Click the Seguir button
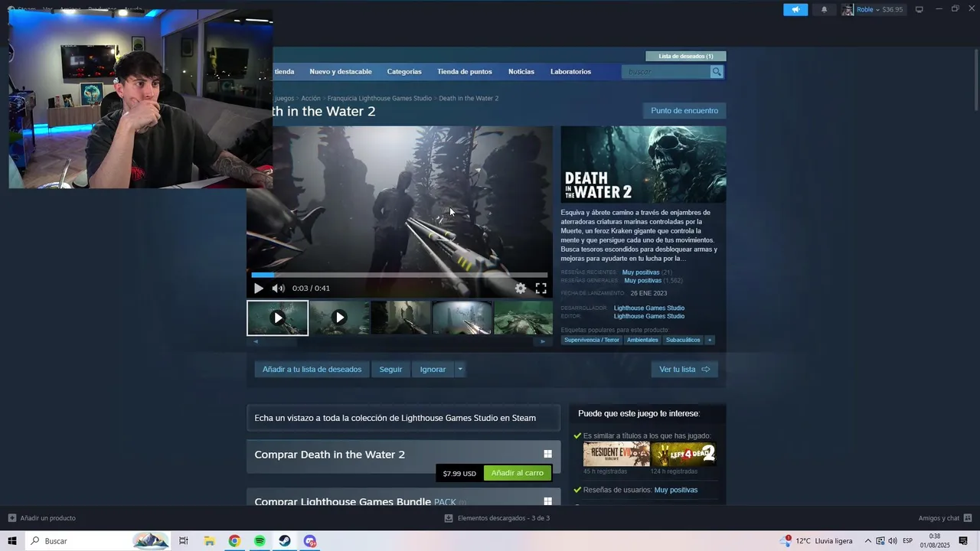 (x=390, y=370)
